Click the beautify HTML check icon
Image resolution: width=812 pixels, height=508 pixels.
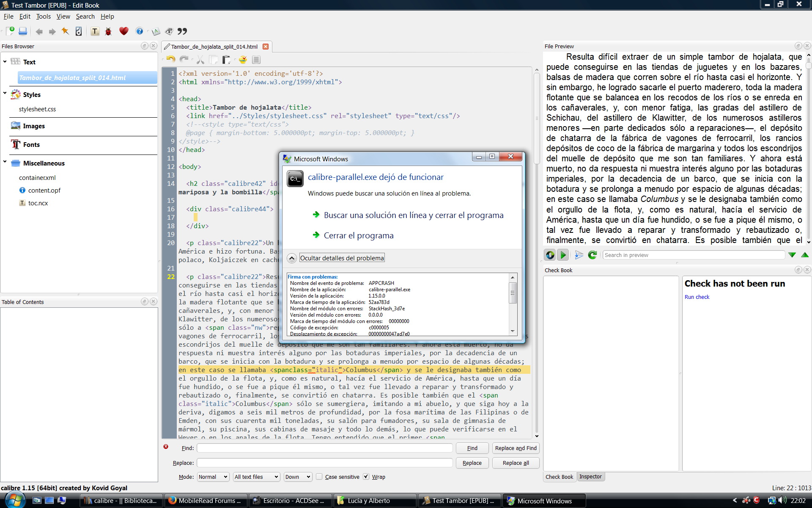[x=243, y=60]
